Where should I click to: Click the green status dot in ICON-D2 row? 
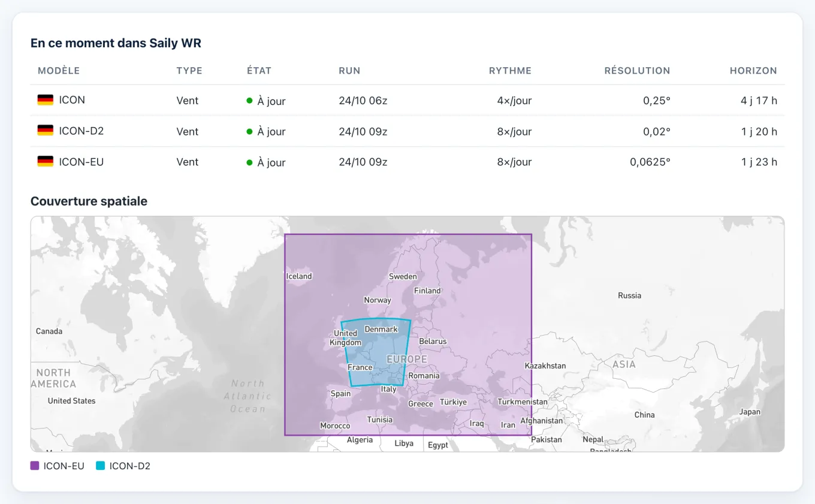click(249, 131)
